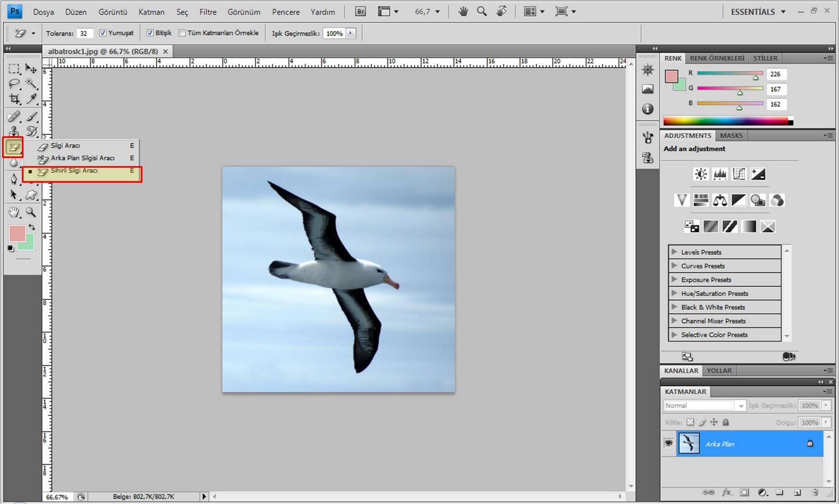The height and width of the screenshot is (504, 839).
Task: Expand the Hue/Saturation Presets list
Action: [x=674, y=293]
